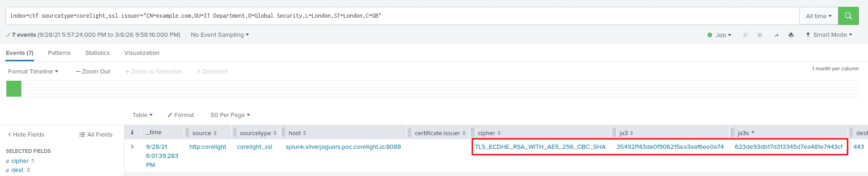Switch to the Visualization tab
The height and width of the screenshot is (176, 868).
pos(142,53)
